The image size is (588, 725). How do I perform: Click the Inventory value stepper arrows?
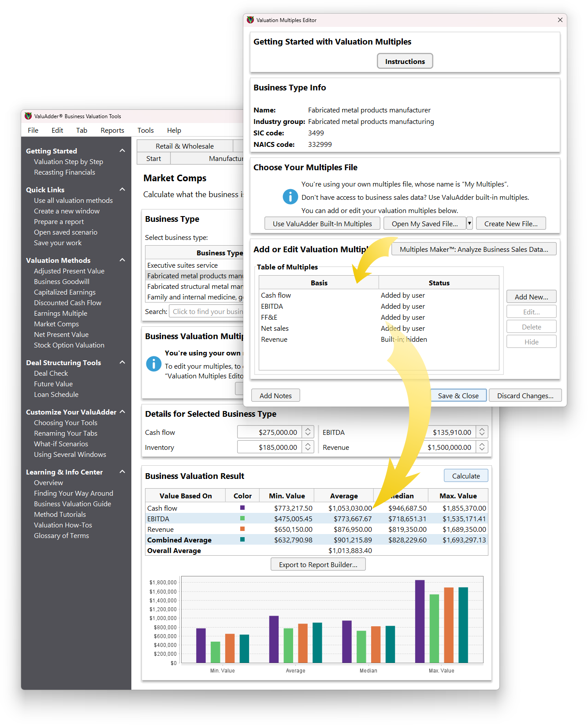308,447
